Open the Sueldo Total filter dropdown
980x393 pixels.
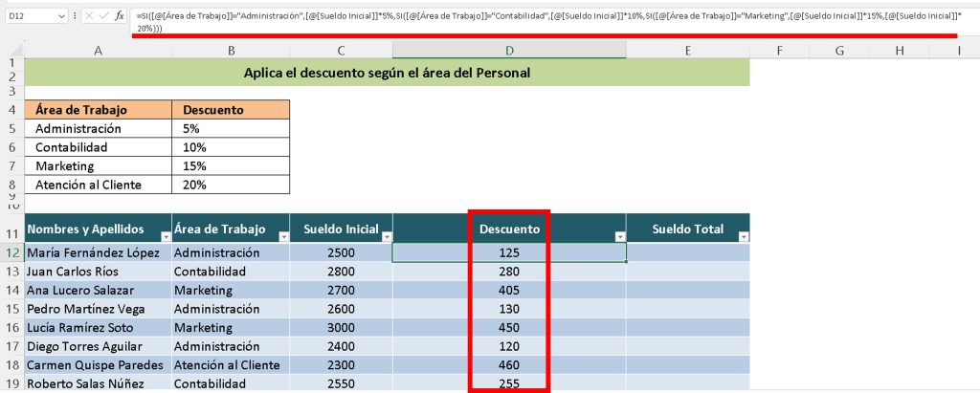tap(743, 236)
